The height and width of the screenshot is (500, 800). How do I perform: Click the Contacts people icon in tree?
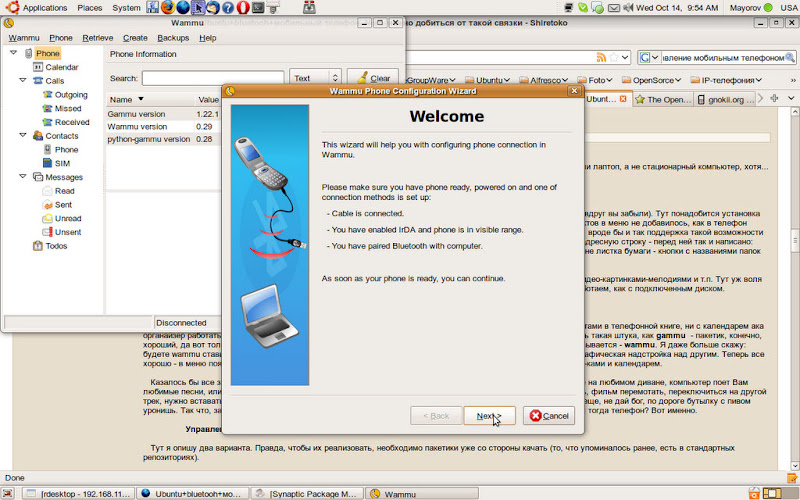[38, 136]
